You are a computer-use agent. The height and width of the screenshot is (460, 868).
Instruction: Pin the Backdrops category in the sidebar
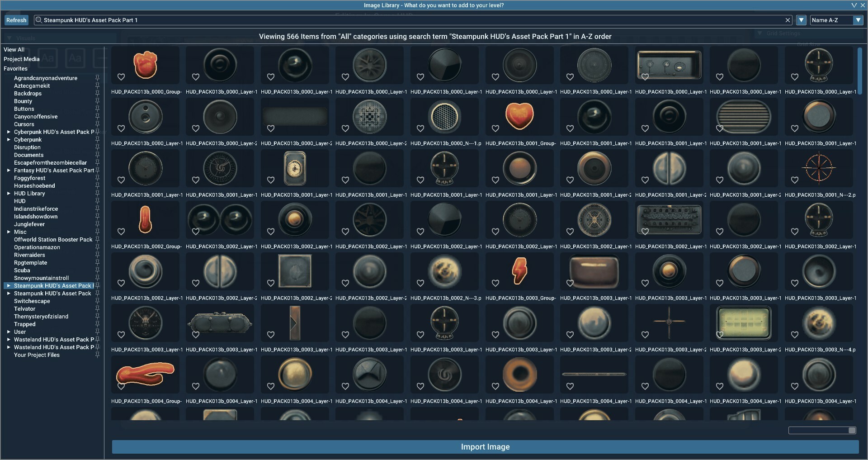pyautogui.click(x=98, y=94)
